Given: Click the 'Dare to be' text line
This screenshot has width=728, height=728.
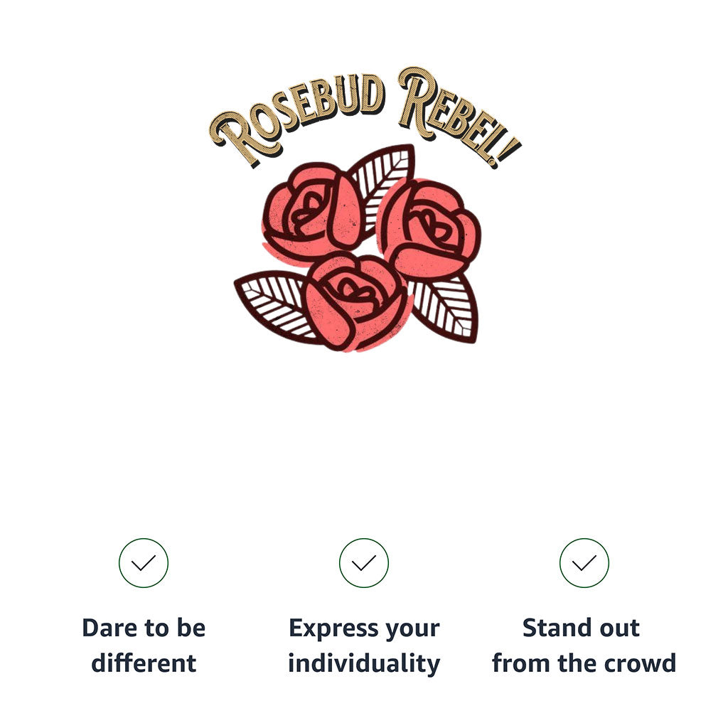Looking at the screenshot, I should tap(144, 628).
